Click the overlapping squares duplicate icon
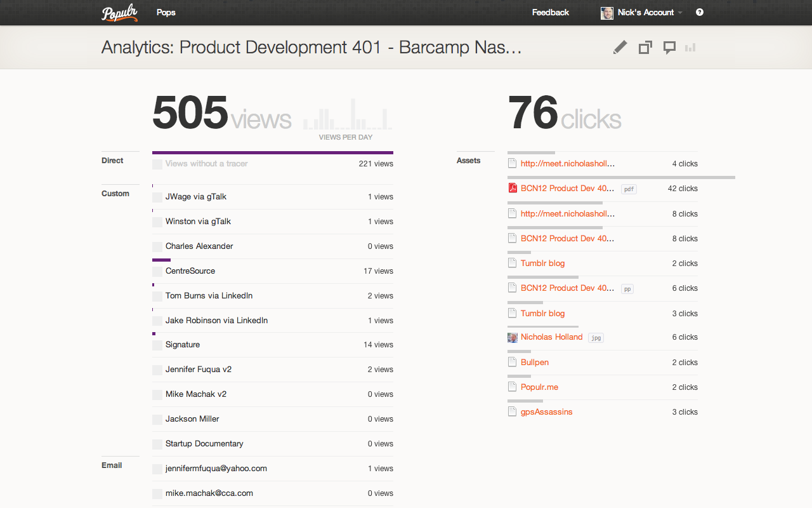This screenshot has width=812, height=508. point(645,48)
